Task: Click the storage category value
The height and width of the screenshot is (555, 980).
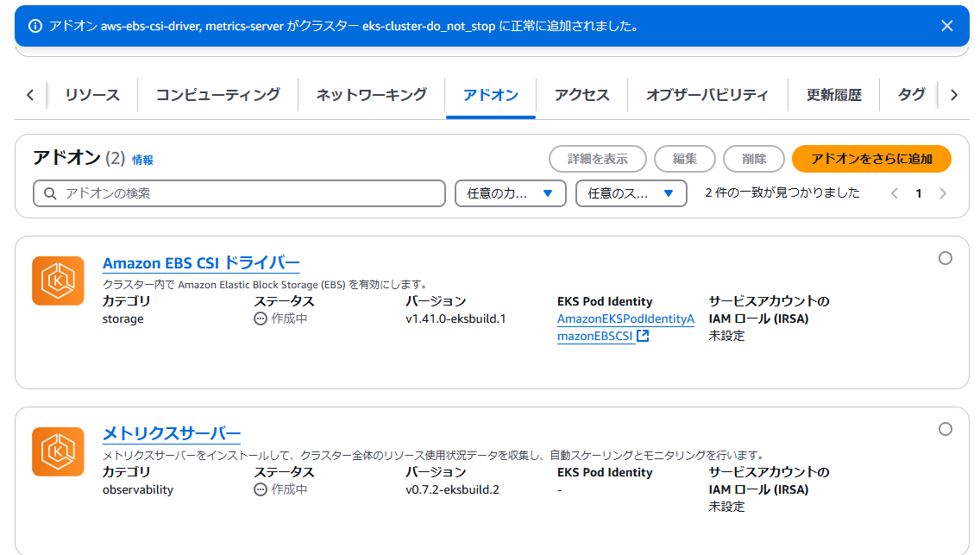Action: 123,318
